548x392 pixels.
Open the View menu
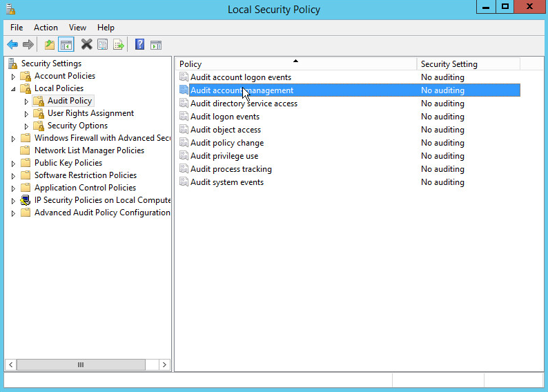77,28
